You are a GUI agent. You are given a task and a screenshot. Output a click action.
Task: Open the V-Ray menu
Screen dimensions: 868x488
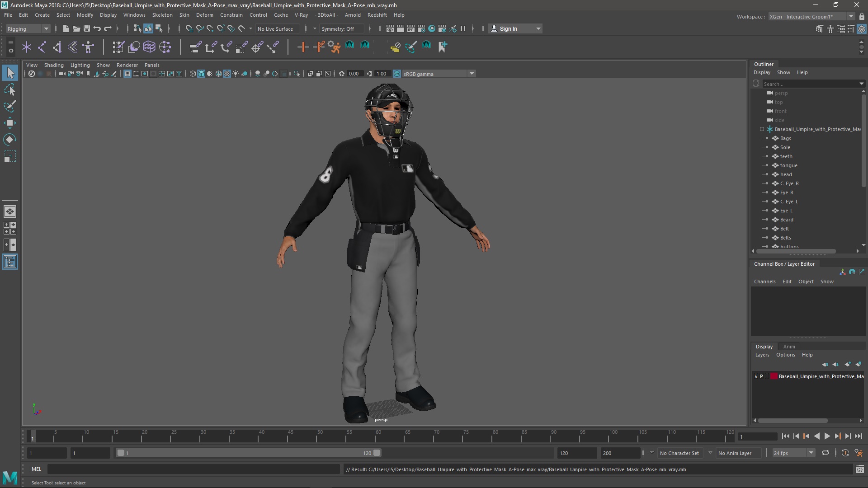(x=301, y=15)
